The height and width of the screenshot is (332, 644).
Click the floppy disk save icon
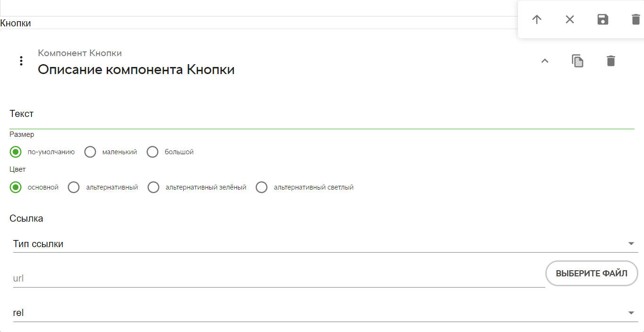pyautogui.click(x=603, y=19)
